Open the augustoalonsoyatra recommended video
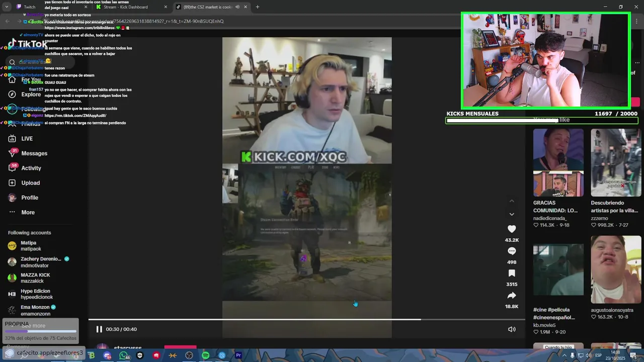This screenshot has width=644, height=362. (x=616, y=270)
